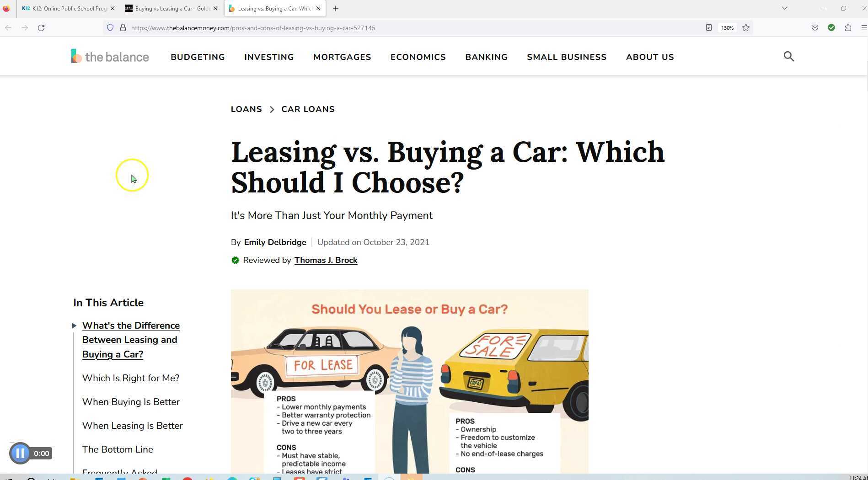Open the Thomas J. Brock reviewer link
Screen dimensions: 868x480
[x=326, y=260]
